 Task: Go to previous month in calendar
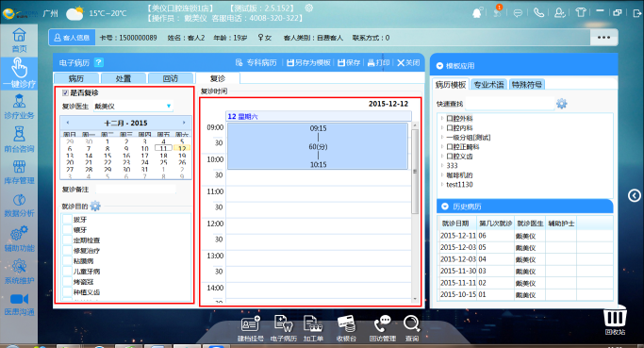[67, 123]
